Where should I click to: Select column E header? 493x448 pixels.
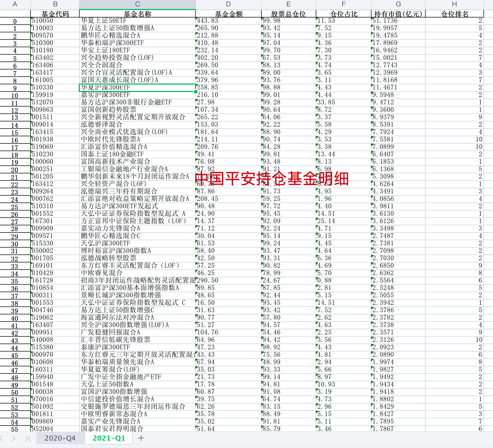pyautogui.click(x=289, y=4)
